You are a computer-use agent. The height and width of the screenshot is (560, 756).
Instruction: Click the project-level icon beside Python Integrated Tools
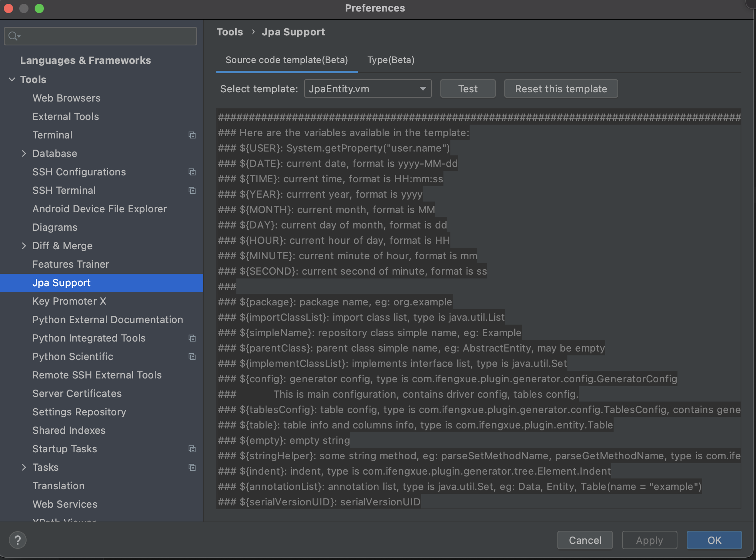pos(192,338)
